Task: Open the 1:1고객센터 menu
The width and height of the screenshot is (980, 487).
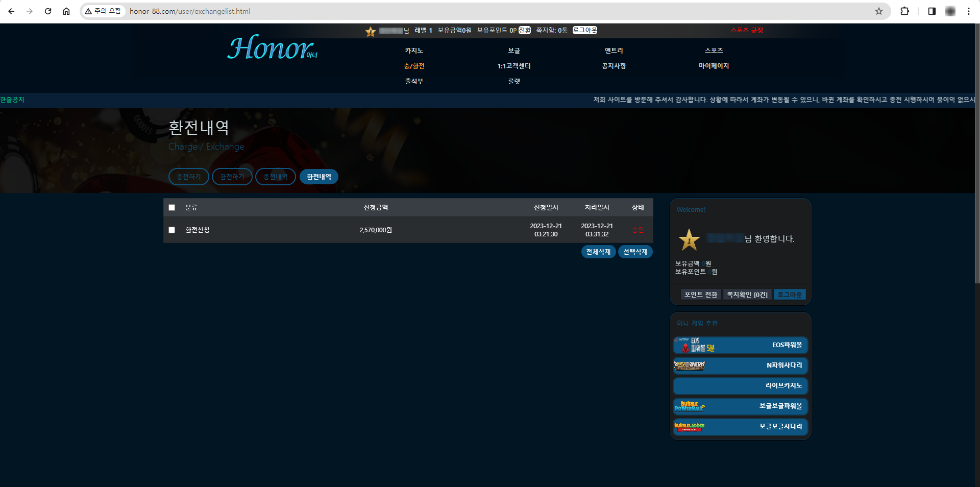Action: click(514, 66)
